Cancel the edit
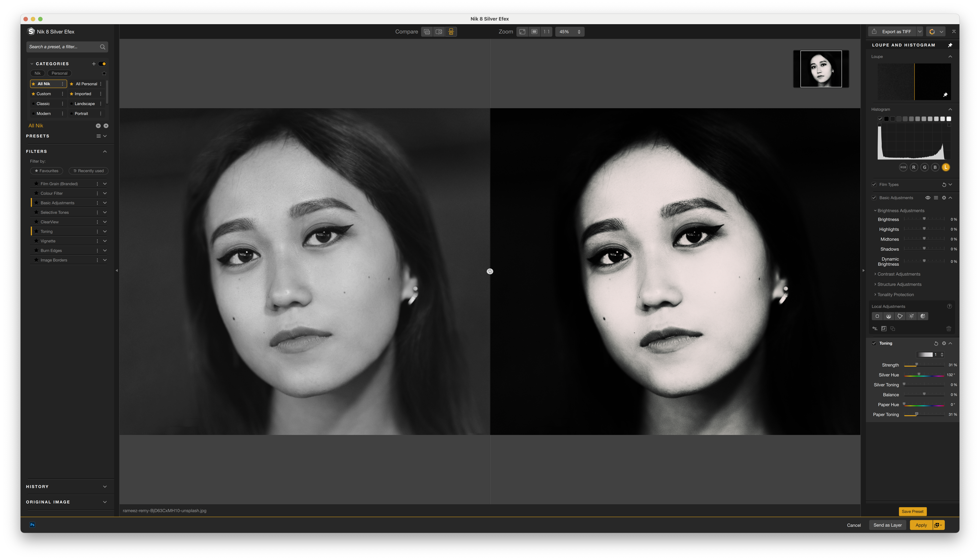This screenshot has width=980, height=560. [x=854, y=525]
